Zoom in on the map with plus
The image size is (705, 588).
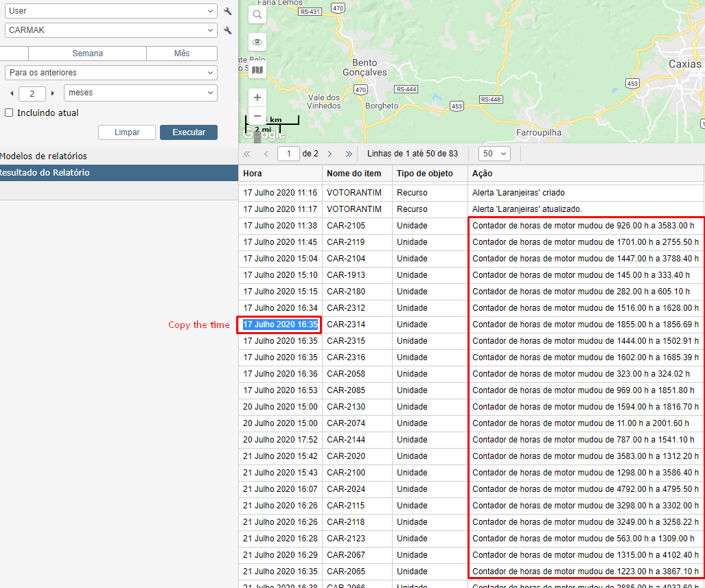tap(257, 97)
